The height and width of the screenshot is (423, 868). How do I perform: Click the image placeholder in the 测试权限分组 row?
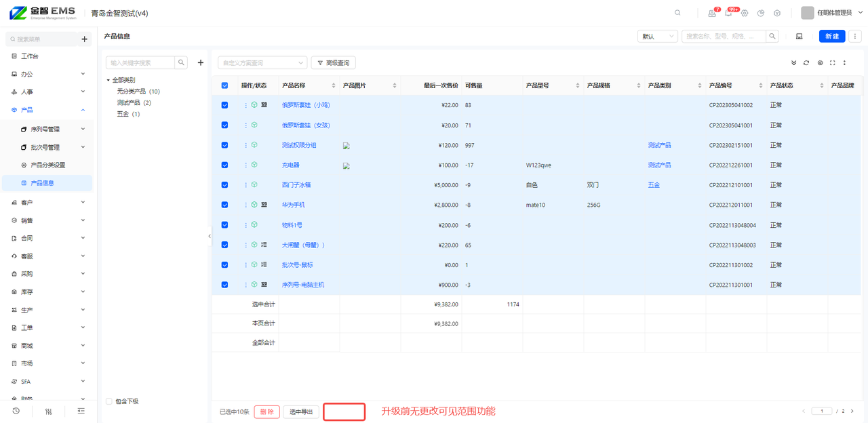click(x=346, y=145)
